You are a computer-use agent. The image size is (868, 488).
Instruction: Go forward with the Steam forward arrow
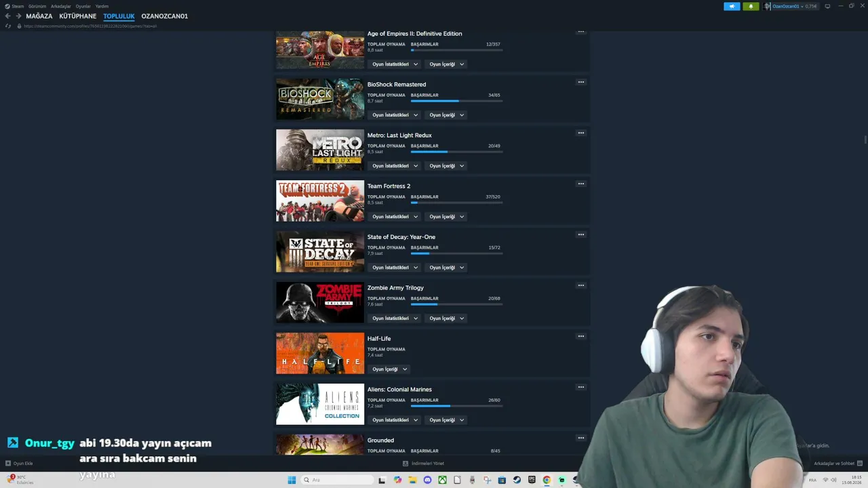coord(18,16)
